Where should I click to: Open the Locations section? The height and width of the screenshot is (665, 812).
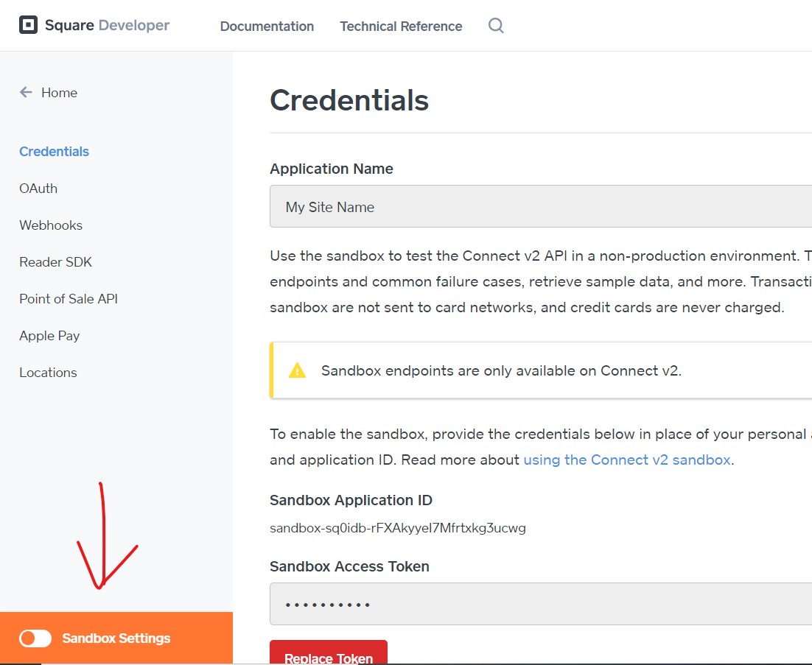tap(48, 373)
